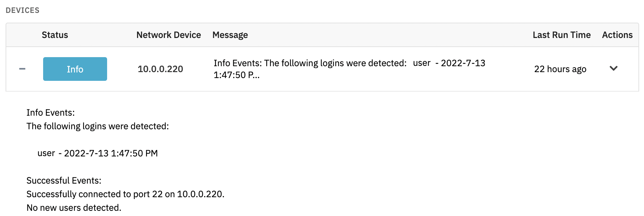Click the port 22 connection success message
Image resolution: width=644 pixels, height=216 pixels.
(x=126, y=194)
